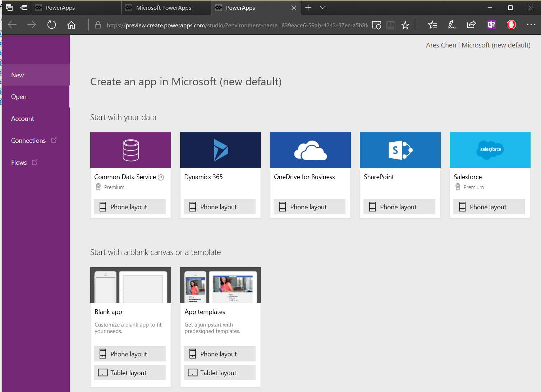The width and height of the screenshot is (541, 392).
Task: Open the More options menu in Edge
Action: 531,25
